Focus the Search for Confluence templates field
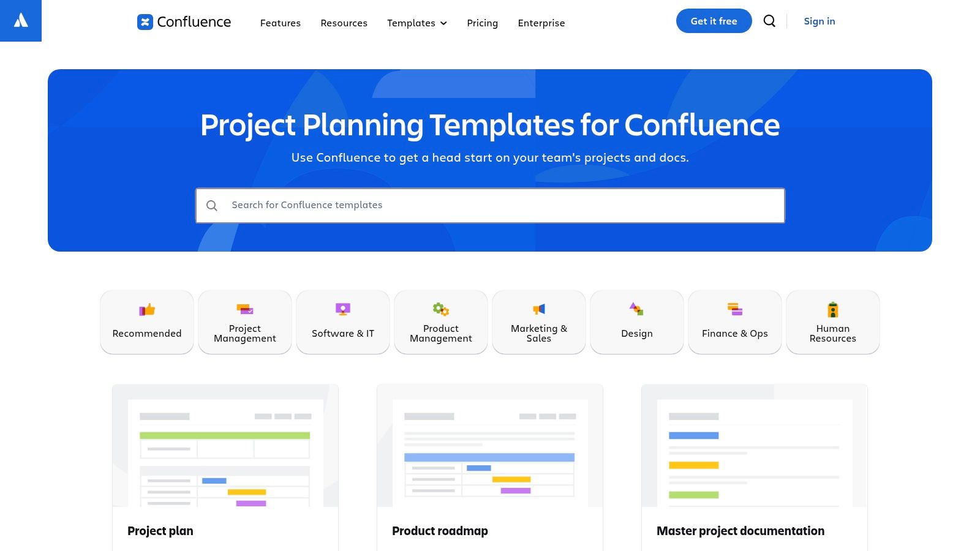980x551 pixels. pyautogui.click(x=490, y=206)
